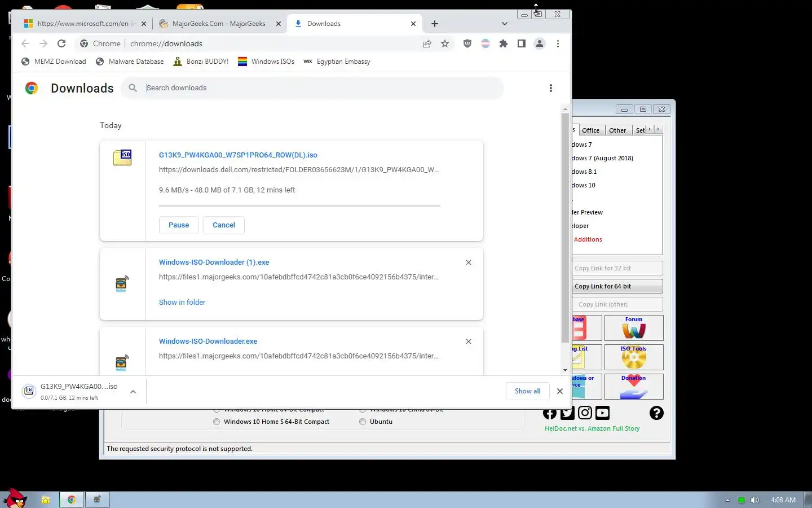Open the Twitter icon in HeiDoc window
The image size is (812, 508).
567,413
